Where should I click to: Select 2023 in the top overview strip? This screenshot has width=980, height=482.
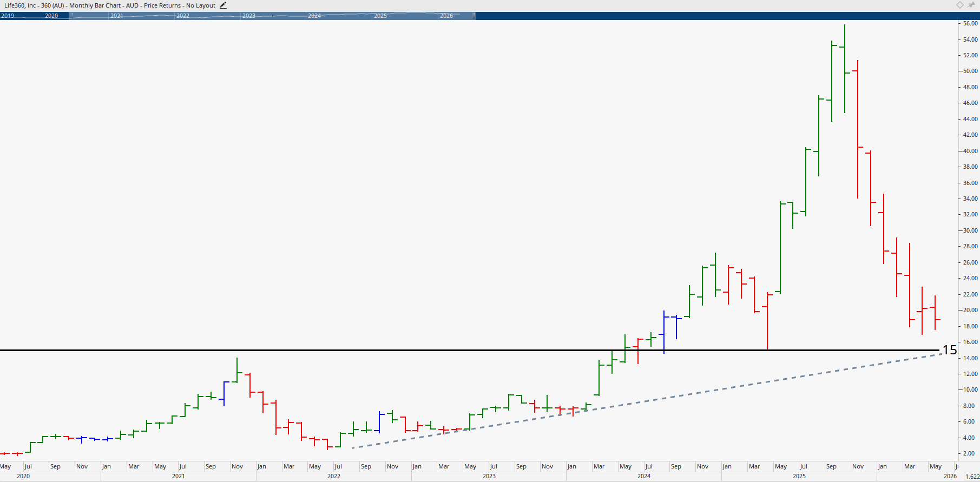coord(249,16)
